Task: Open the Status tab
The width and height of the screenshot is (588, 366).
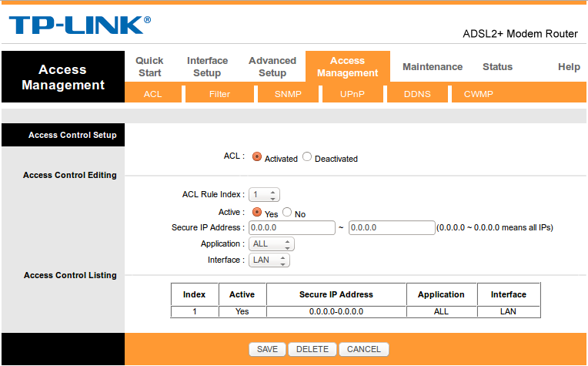Action: pos(497,67)
